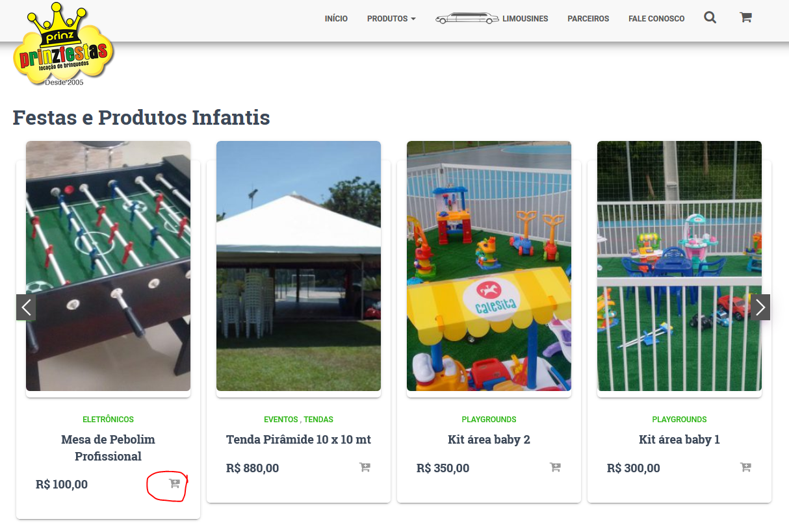The height and width of the screenshot is (532, 789).
Task: Go to the Início menu item
Action: 336,19
